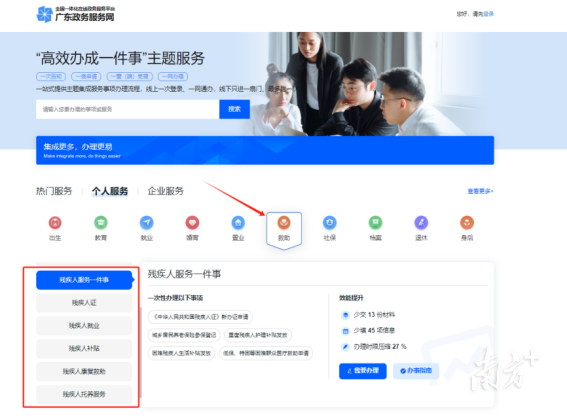
Task: Switch to the 企业服务 tab
Action: click(166, 191)
